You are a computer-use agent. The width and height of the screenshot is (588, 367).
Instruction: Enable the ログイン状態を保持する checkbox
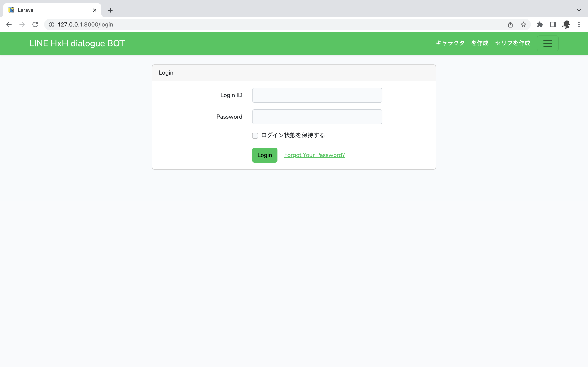coord(255,135)
